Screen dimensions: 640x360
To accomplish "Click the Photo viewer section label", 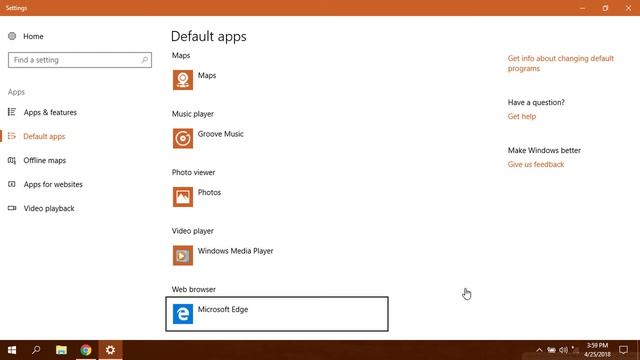I will 193,172.
